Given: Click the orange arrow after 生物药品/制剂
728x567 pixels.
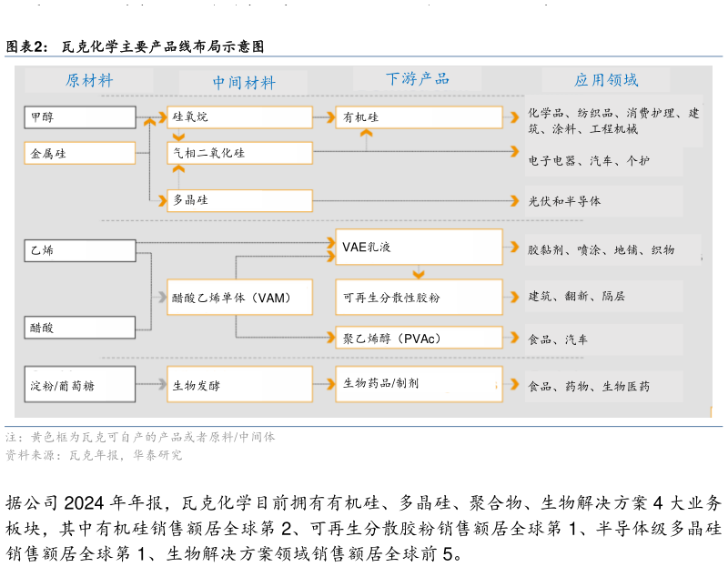Looking at the screenshot, I should tap(514, 384).
